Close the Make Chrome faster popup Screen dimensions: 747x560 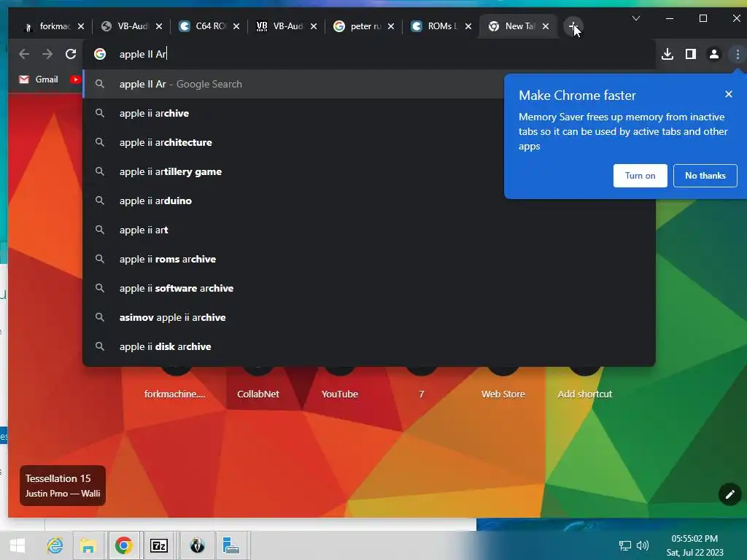tap(729, 94)
